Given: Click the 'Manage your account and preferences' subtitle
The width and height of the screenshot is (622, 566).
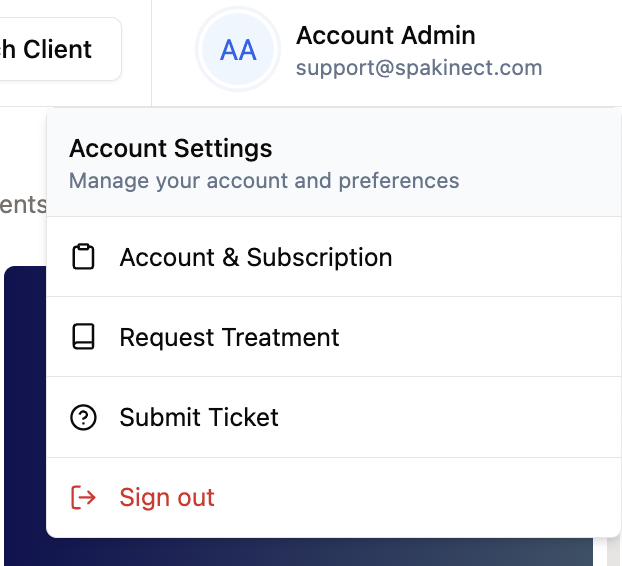Looking at the screenshot, I should (264, 181).
